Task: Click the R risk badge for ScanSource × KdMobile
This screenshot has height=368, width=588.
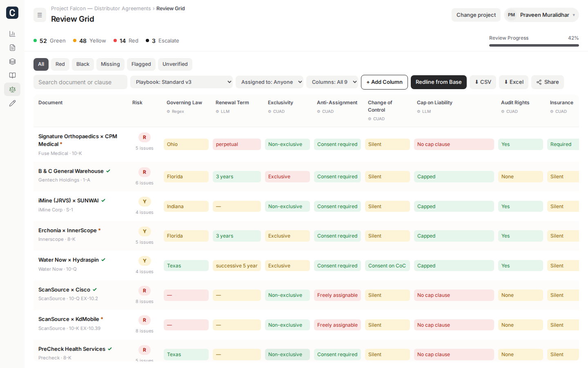Action: tap(145, 321)
